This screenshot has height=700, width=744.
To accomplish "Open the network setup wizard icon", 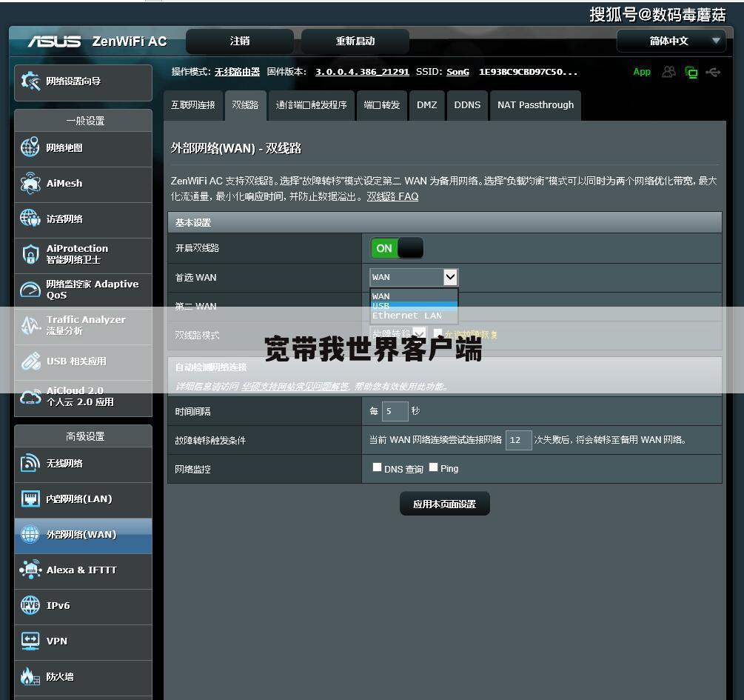I will click(x=30, y=81).
